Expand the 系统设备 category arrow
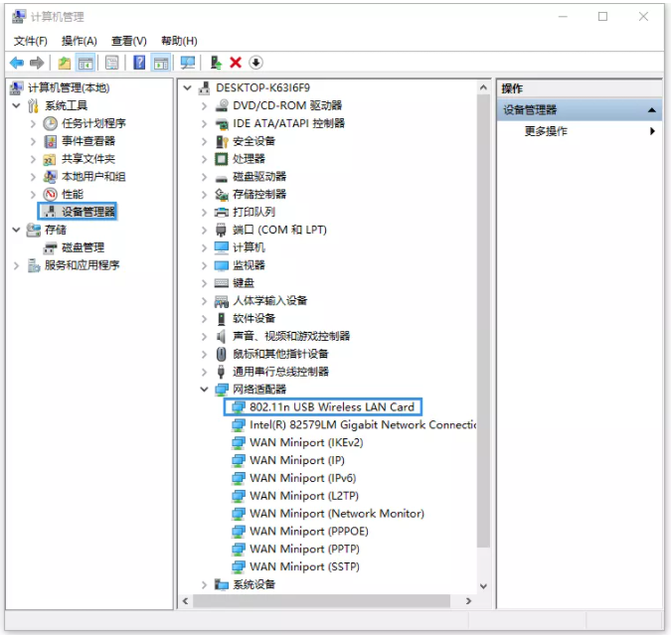 (205, 585)
